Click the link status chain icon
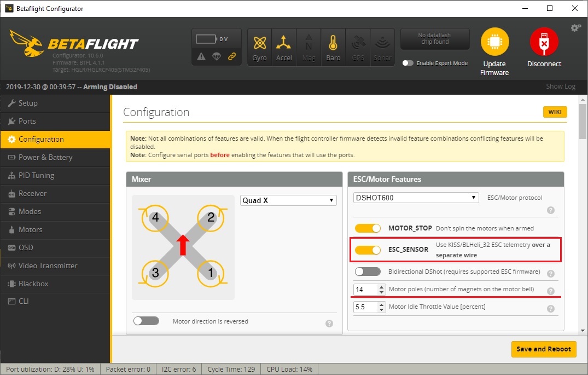Viewport: 588px width, 375px height. click(232, 57)
